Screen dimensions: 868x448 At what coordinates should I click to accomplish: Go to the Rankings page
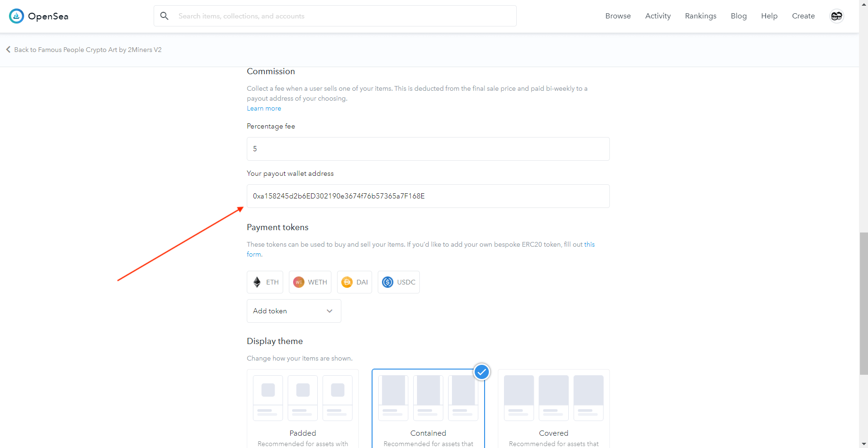click(700, 16)
